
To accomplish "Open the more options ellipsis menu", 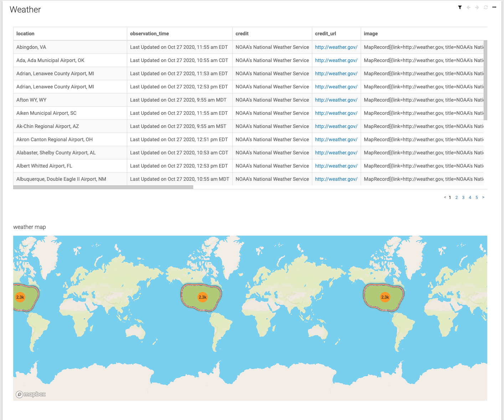I will point(494,7).
